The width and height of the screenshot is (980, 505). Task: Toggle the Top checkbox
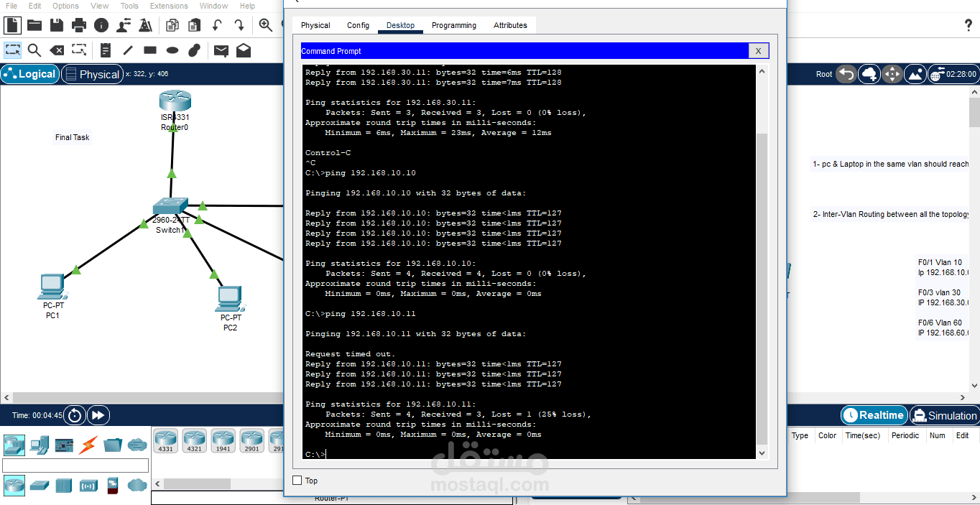pos(297,481)
